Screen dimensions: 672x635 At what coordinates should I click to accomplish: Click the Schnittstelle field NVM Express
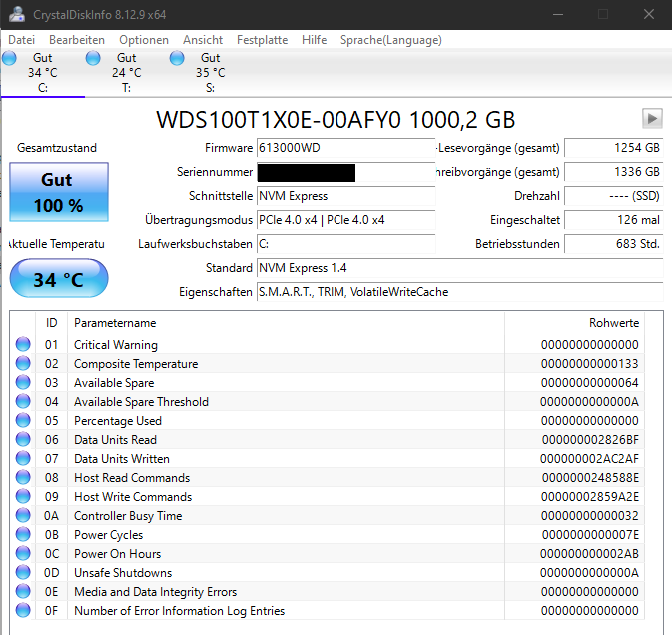pyautogui.click(x=346, y=196)
